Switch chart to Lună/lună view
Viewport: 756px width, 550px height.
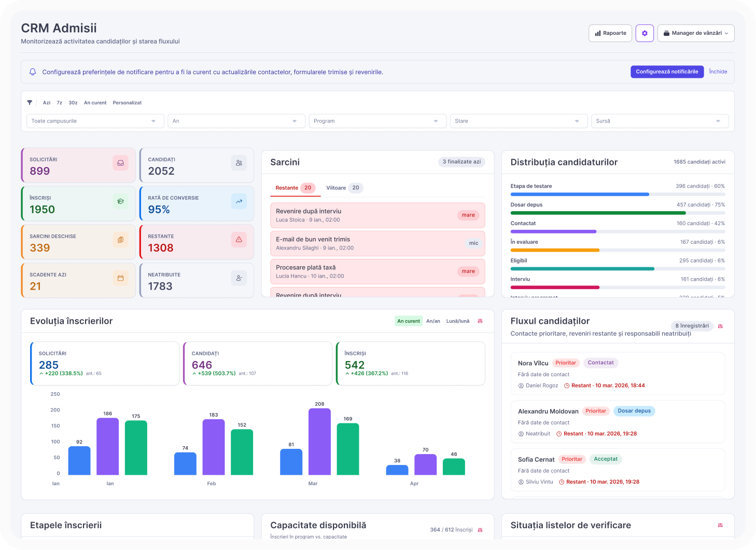(x=458, y=321)
